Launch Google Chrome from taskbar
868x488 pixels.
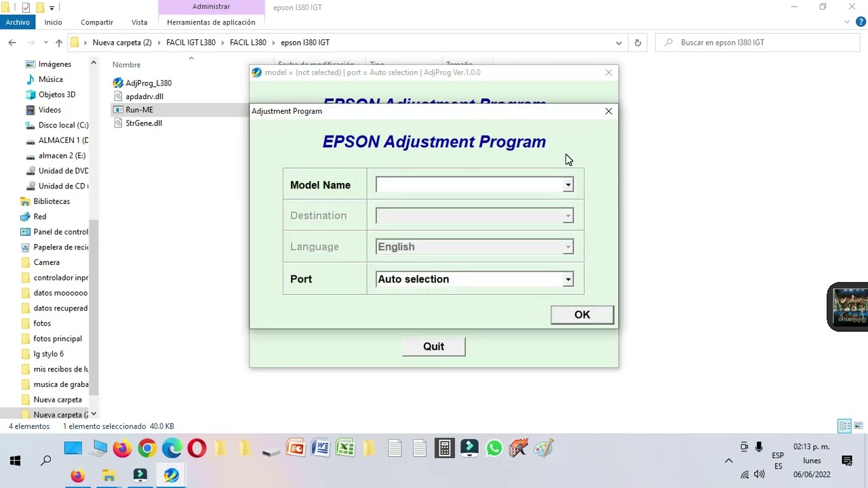pyautogui.click(x=147, y=448)
